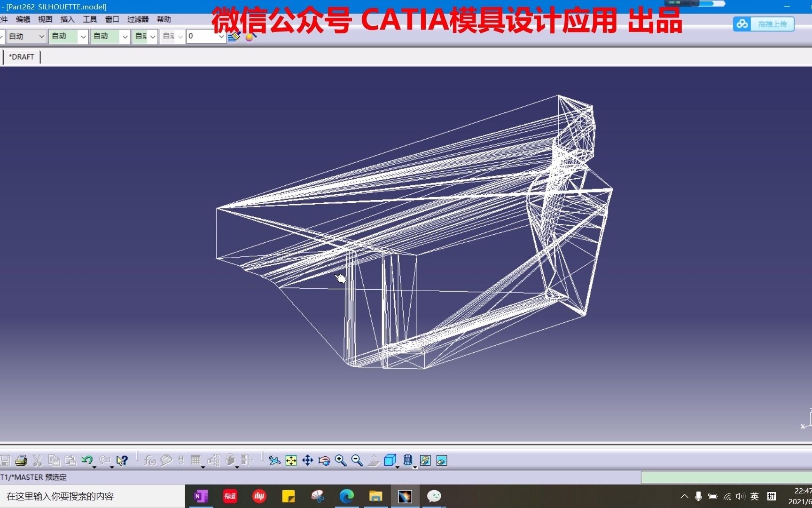Select the *DRAFT tab
This screenshot has width=812, height=508.
[22, 57]
